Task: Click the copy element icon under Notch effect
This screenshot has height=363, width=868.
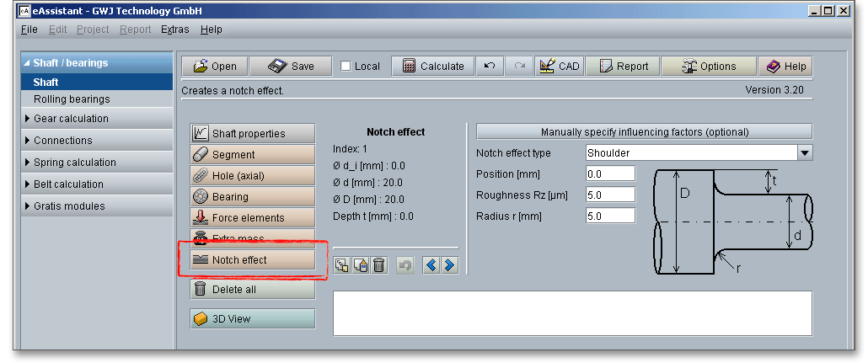Action: click(342, 265)
